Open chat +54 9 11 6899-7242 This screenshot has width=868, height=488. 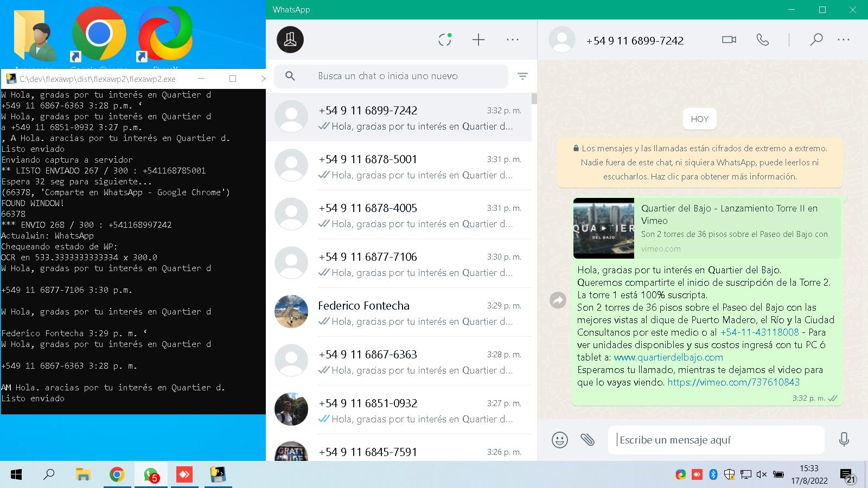[399, 117]
